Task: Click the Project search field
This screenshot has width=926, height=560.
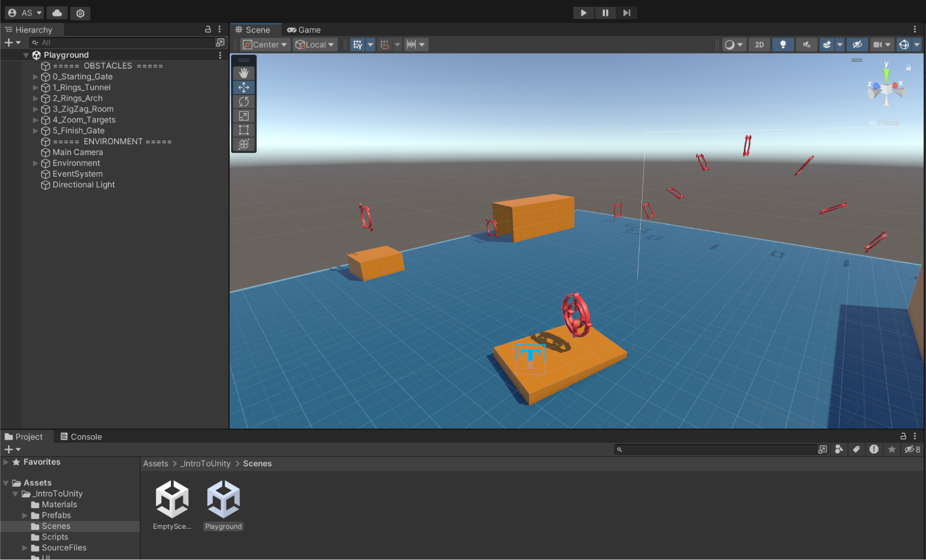Action: (716, 449)
